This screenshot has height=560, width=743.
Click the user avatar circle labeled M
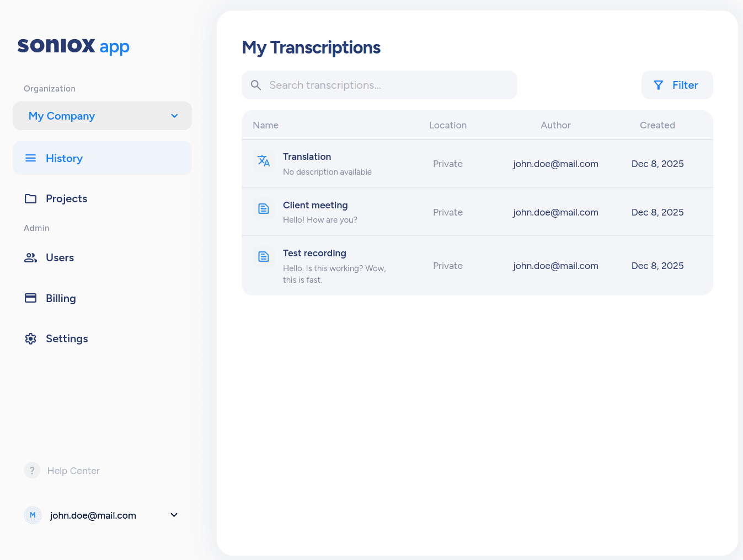click(33, 515)
